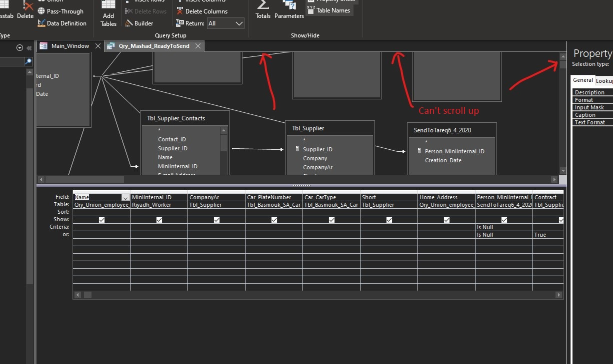Expand the Name field dropdown arrow

click(125, 197)
